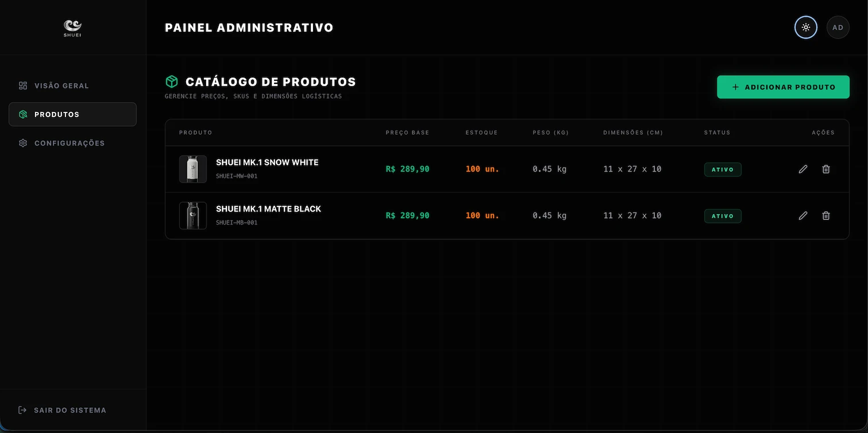Screen dimensions: 868x433
Task: Delete the Shuei MK.1 Matte Black product
Action: (x=826, y=215)
